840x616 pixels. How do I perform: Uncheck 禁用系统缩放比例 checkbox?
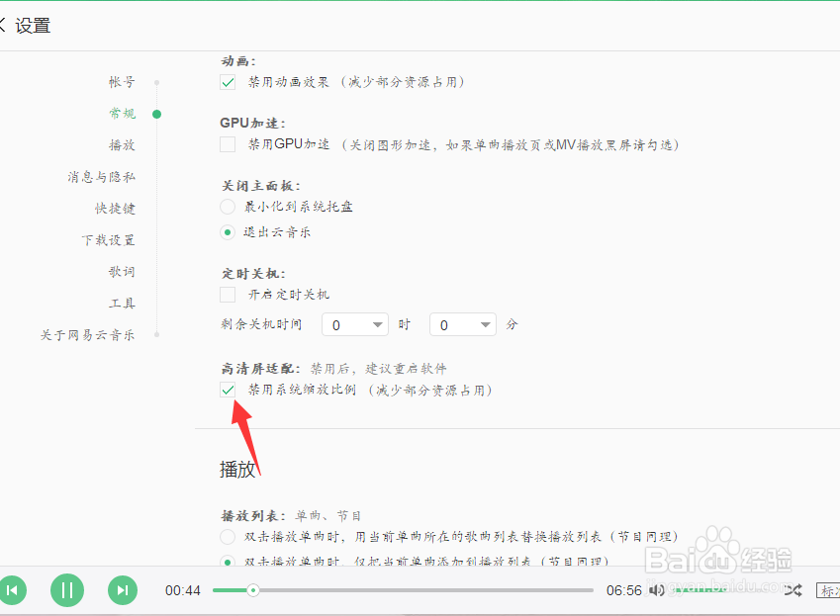[228, 391]
